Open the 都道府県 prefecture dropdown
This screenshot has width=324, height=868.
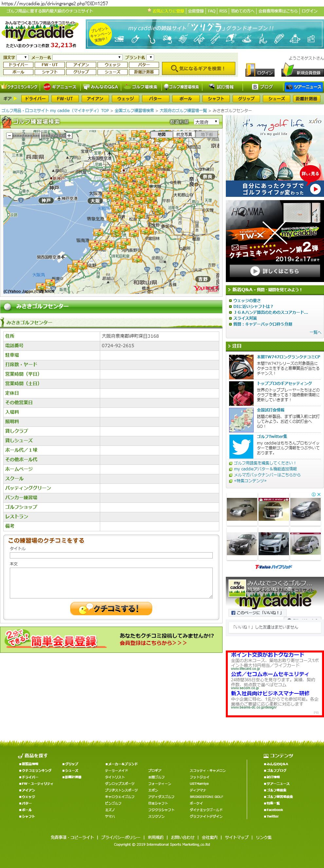click(x=207, y=122)
